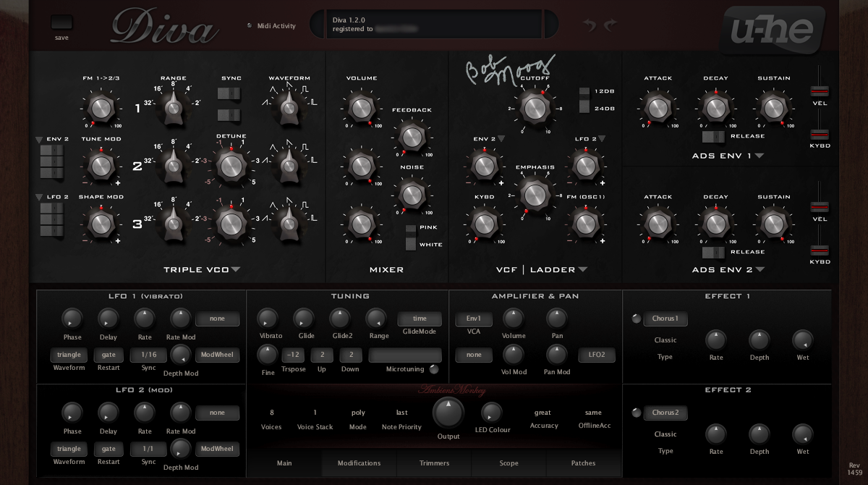This screenshot has width=868, height=485.
Task: Click the Tune Mod knob
Action: 101,166
